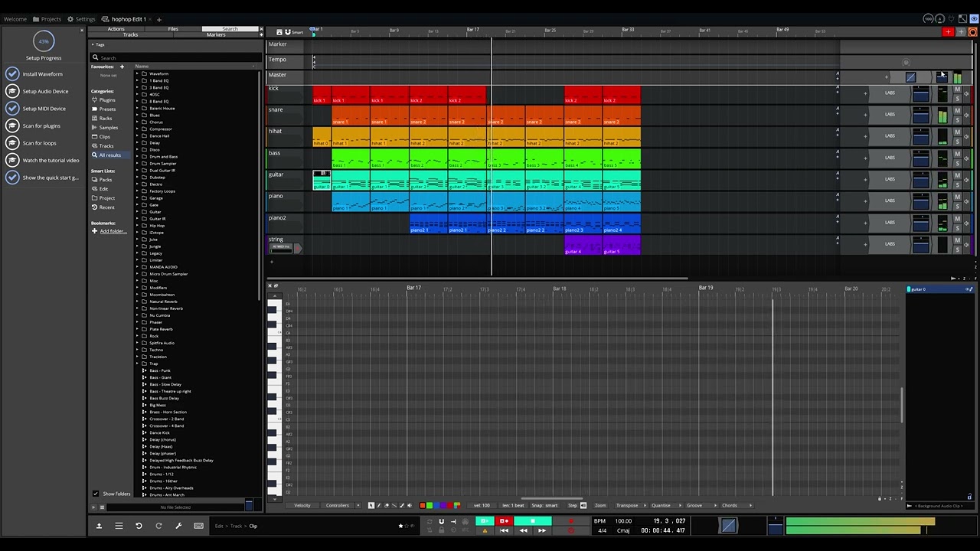Click the Add folder... bookmark link
This screenshot has width=980, height=551.
[x=112, y=231]
